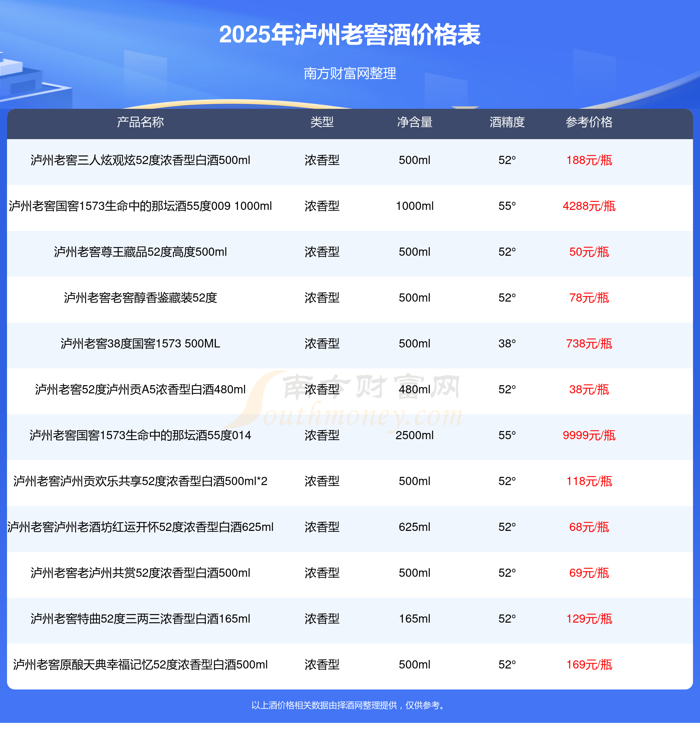The width and height of the screenshot is (700, 740).
Task: Select product 泸州老酒坊红运开怀52度浓香型白酒625ml
Action: [140, 527]
